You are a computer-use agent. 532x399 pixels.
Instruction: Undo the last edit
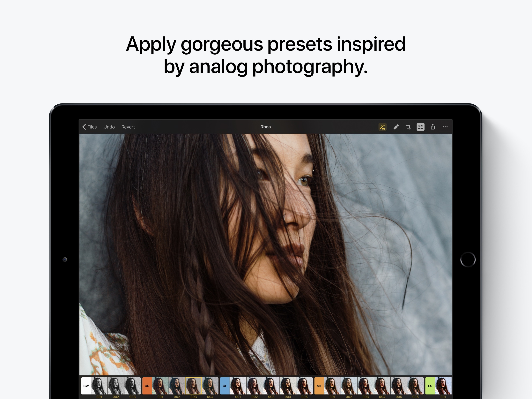coord(109,127)
